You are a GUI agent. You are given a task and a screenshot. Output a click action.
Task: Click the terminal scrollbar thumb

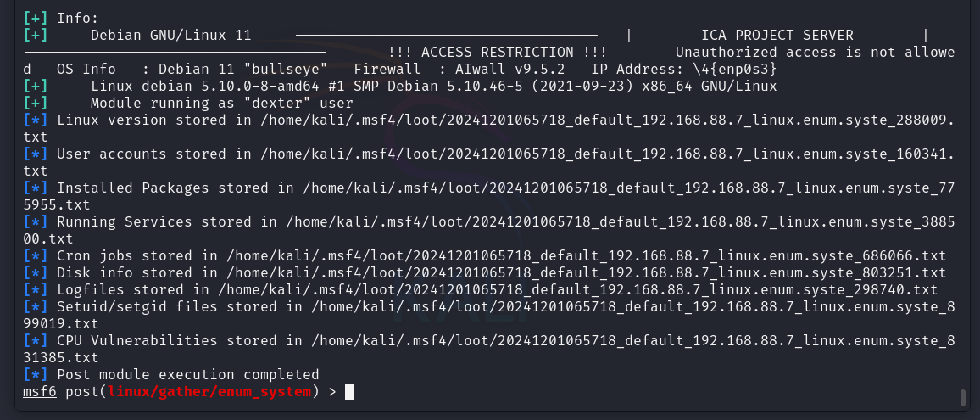[x=962, y=397]
